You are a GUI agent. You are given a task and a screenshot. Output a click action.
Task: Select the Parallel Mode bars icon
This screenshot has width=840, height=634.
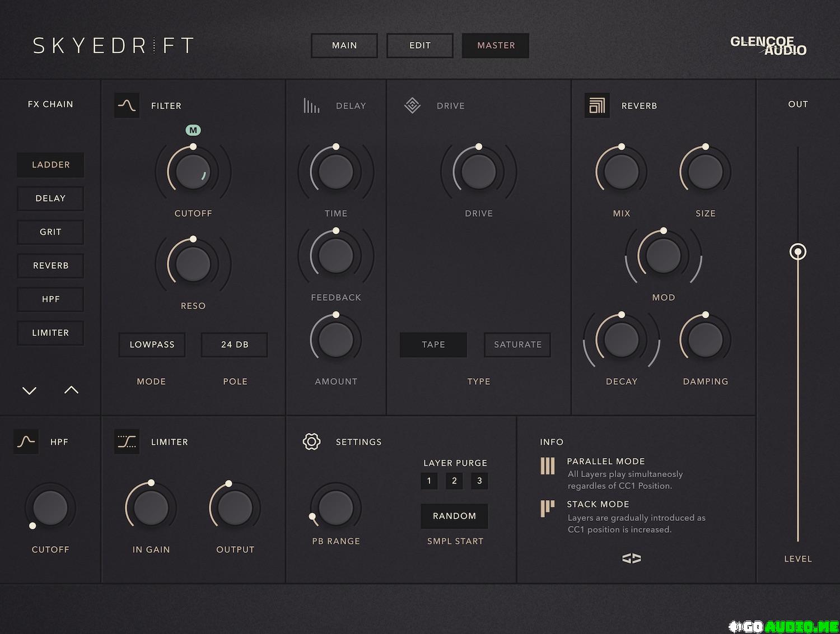[547, 466]
